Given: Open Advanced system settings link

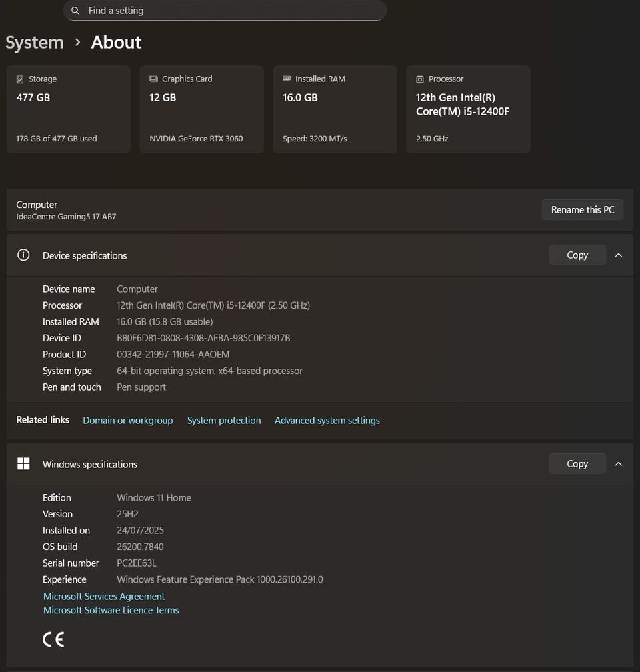Looking at the screenshot, I should click(327, 421).
